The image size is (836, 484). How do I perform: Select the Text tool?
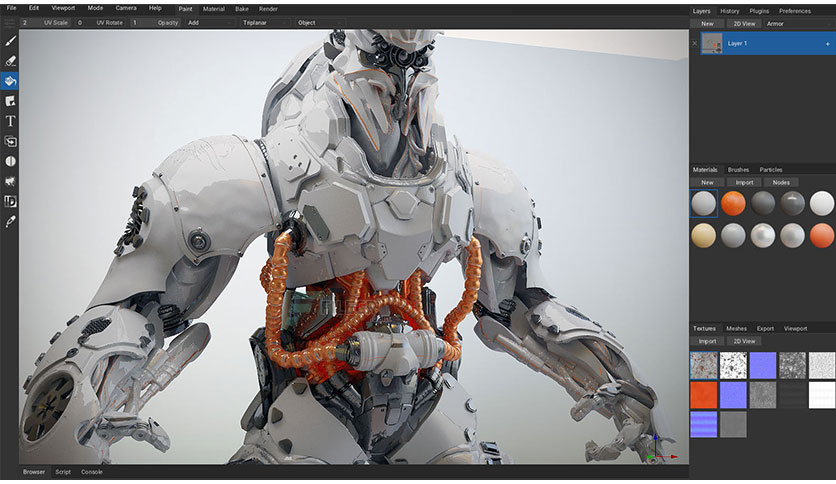point(10,121)
